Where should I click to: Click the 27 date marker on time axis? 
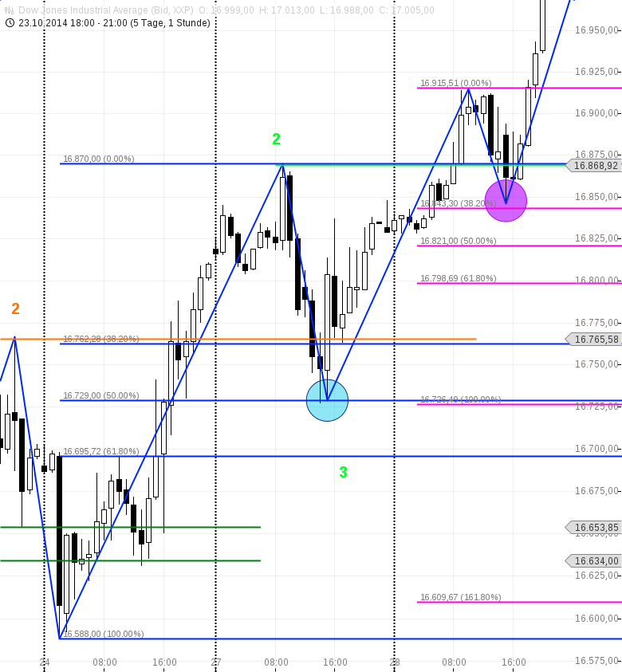tap(215, 662)
